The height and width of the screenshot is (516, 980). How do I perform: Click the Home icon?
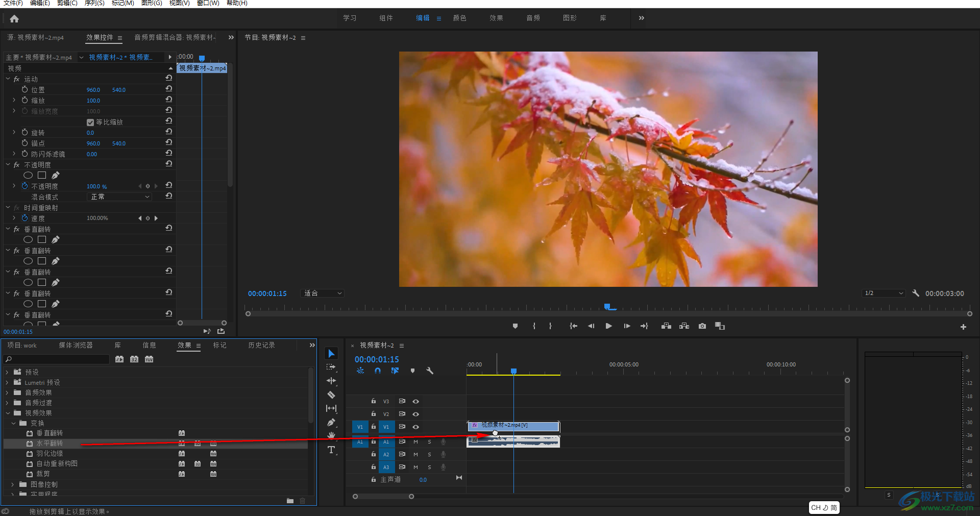coord(14,19)
